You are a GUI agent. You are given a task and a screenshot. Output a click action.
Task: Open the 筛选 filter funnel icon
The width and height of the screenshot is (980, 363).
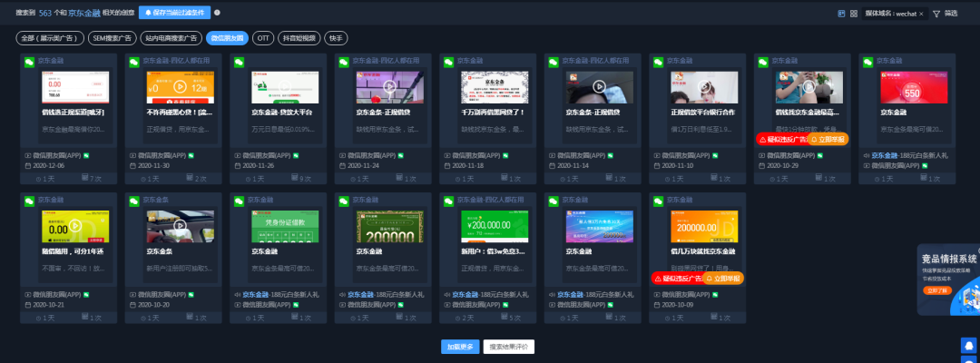[x=936, y=14]
